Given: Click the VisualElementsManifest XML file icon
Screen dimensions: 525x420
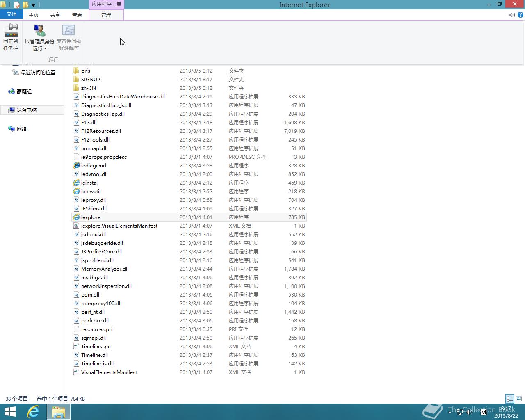Looking at the screenshot, I should click(76, 372).
